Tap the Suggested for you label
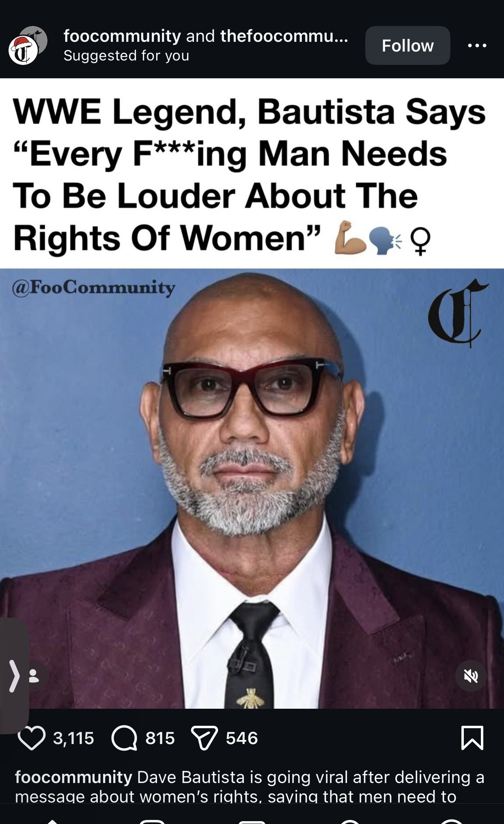This screenshot has width=504, height=824. tap(126, 56)
